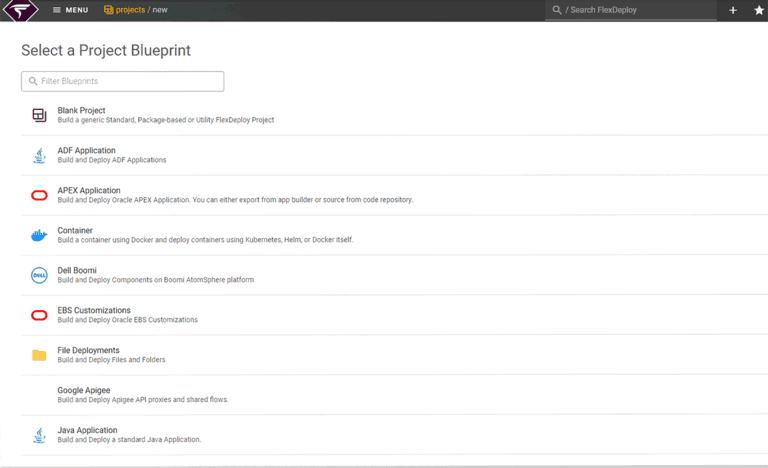Go to the projects breadcrumb link

tap(130, 10)
